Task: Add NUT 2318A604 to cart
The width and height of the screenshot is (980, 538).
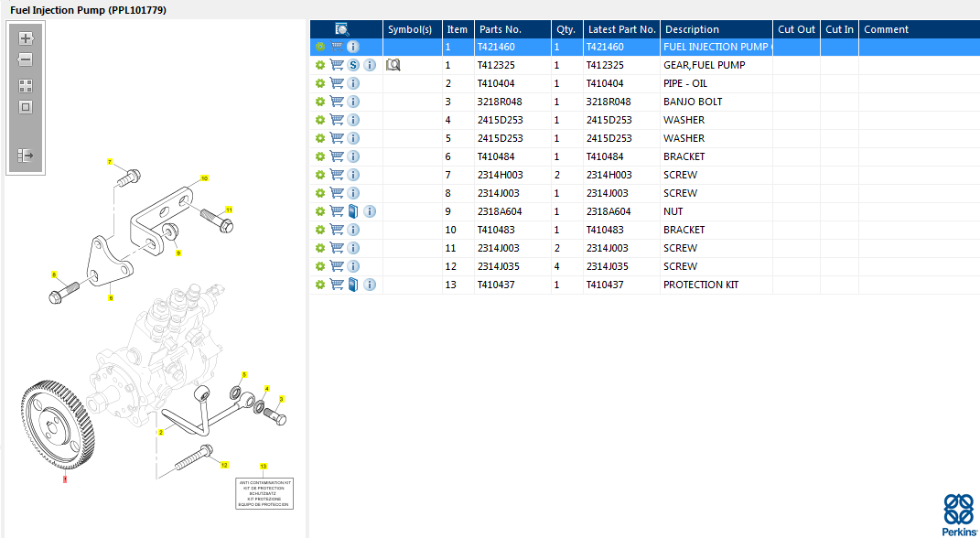Action: (336, 211)
